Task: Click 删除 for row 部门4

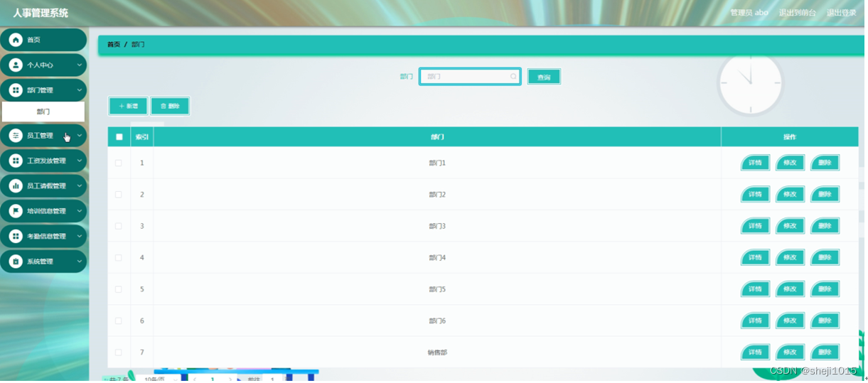Action: pyautogui.click(x=825, y=257)
